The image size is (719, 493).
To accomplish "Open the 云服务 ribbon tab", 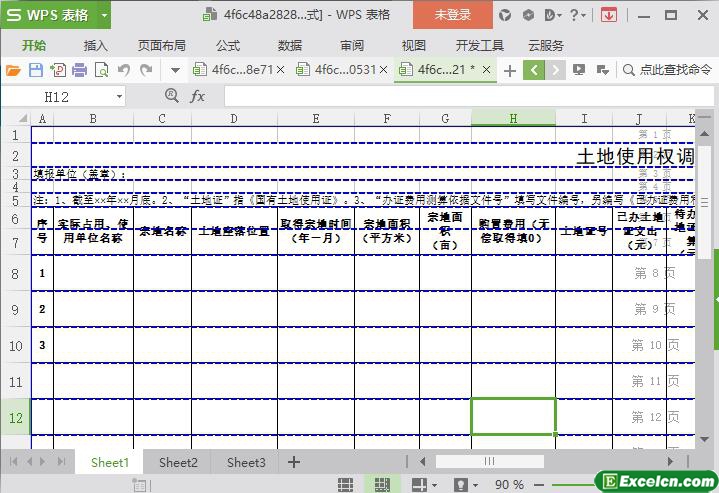I will [x=546, y=45].
